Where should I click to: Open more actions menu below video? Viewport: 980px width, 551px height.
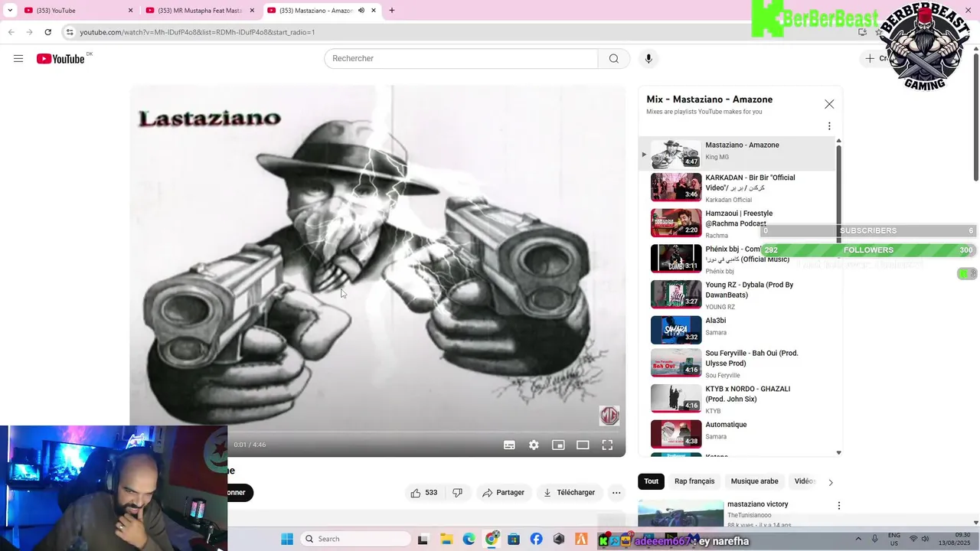pyautogui.click(x=616, y=493)
